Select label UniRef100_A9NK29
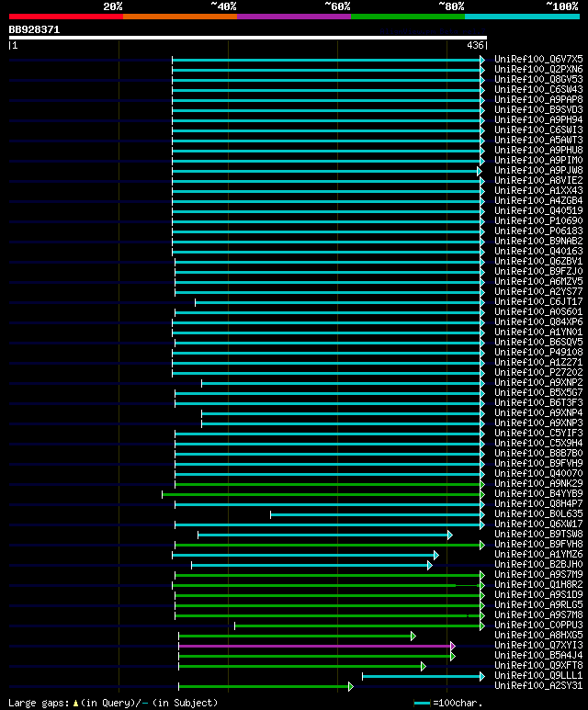Image resolution: width=588 pixels, height=710 pixels. 538,484
